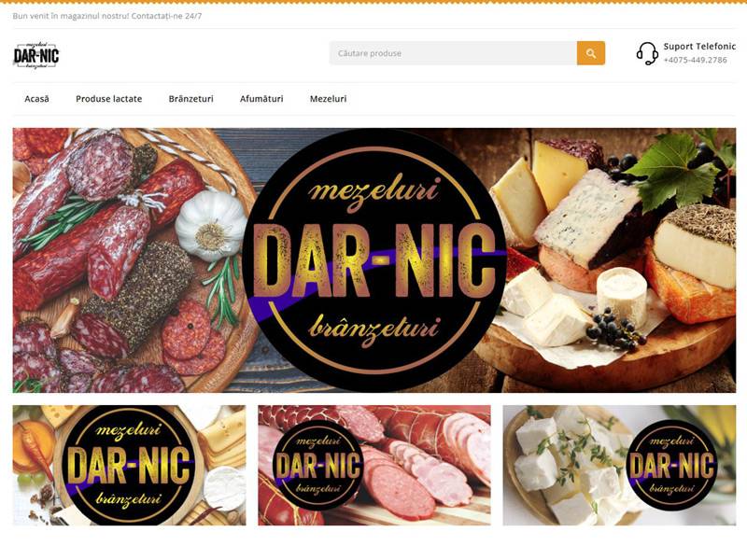The width and height of the screenshot is (747, 560).
Task: Click DAR-NIC badge on sausage promo tile
Action: coord(318,466)
